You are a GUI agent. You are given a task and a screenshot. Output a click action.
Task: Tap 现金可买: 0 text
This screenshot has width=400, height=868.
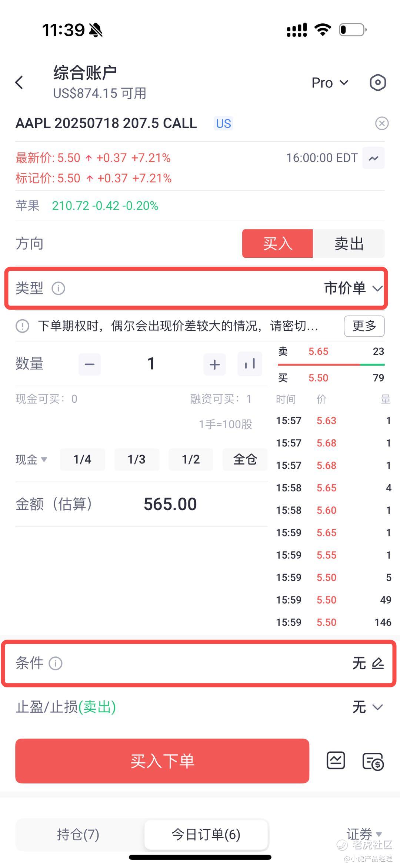pos(46,399)
